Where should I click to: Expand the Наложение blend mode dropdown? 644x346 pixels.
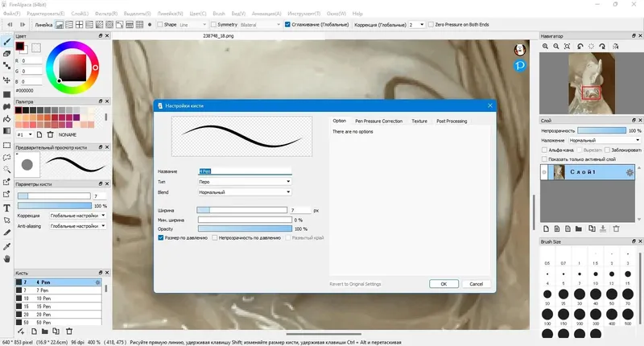click(x=605, y=140)
